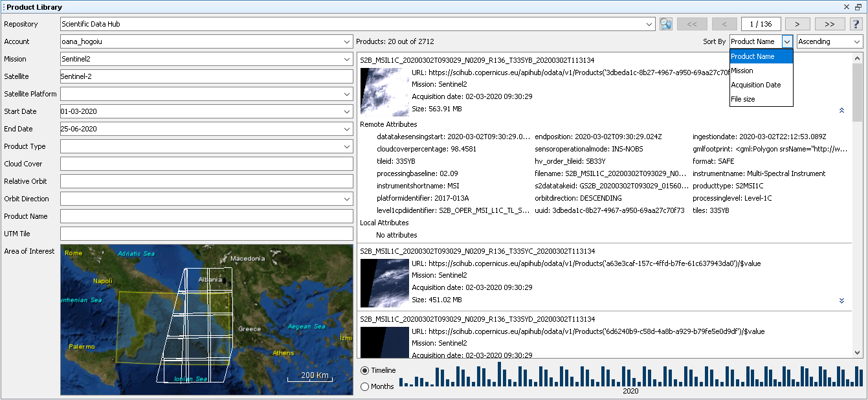Choose File size in sort list
Image resolution: width=868 pixels, height=400 pixels.
761,99
